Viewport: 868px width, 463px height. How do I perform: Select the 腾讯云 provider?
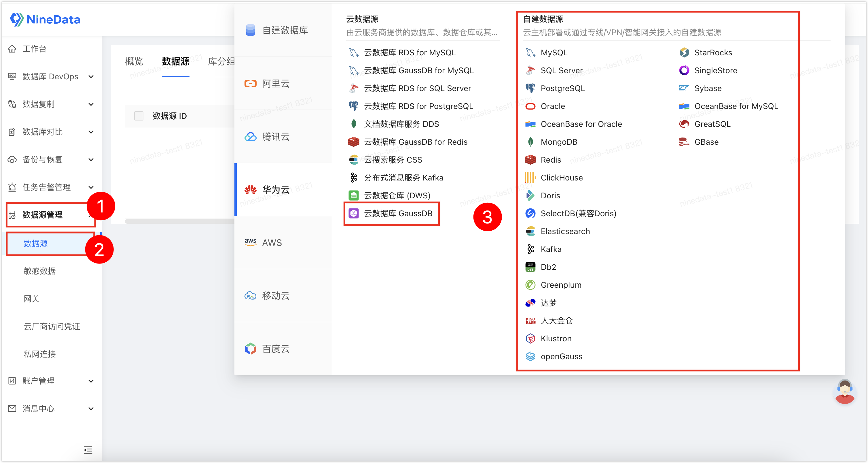coord(283,137)
